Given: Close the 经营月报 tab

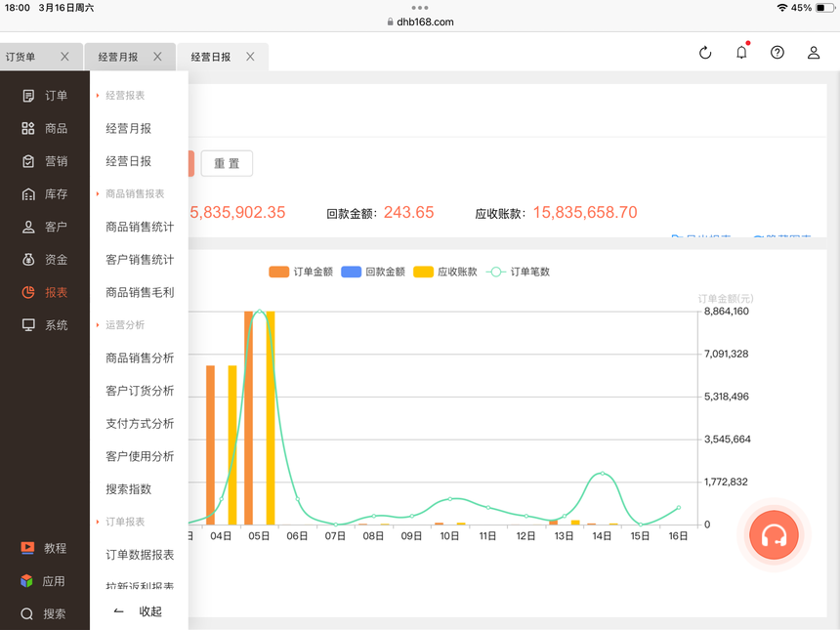Looking at the screenshot, I should click(157, 57).
